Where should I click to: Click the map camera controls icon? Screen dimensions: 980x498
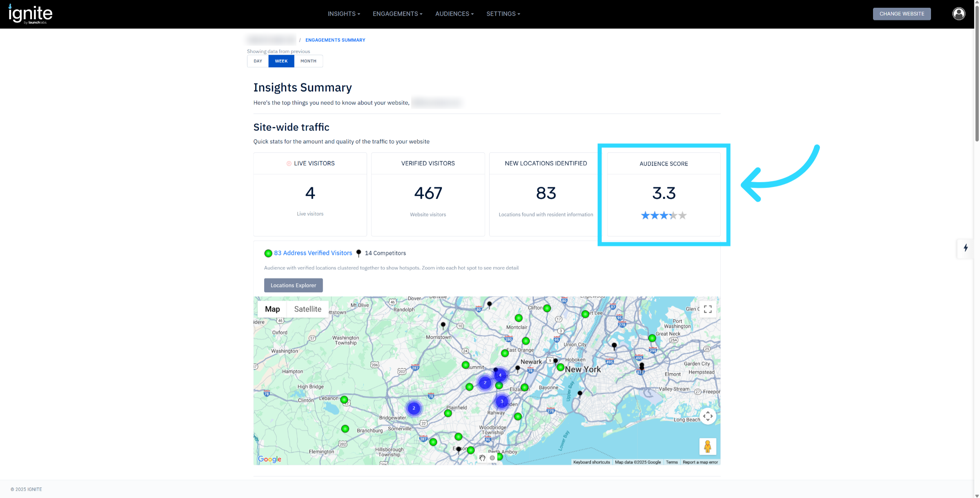click(708, 416)
